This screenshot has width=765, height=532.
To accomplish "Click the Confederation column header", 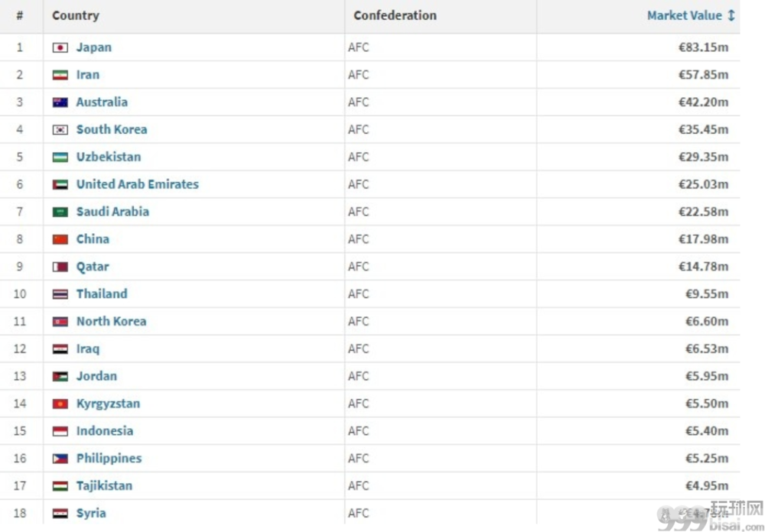I will (x=395, y=15).
